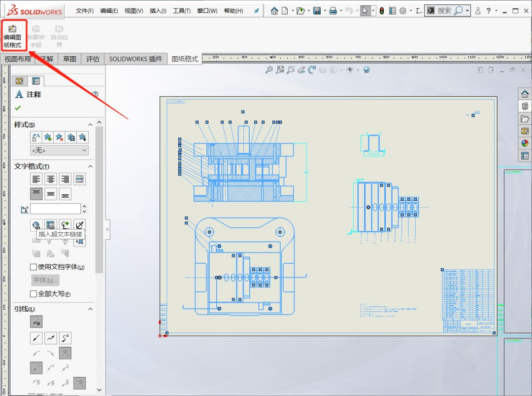Screen dimensions: 532x396
Task: Confirm annotation with green checkmark
Action: (18, 108)
